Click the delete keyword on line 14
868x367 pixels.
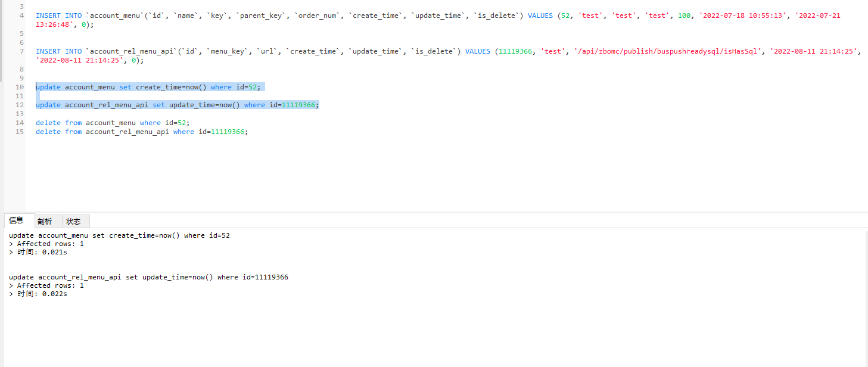pyautogui.click(x=48, y=123)
